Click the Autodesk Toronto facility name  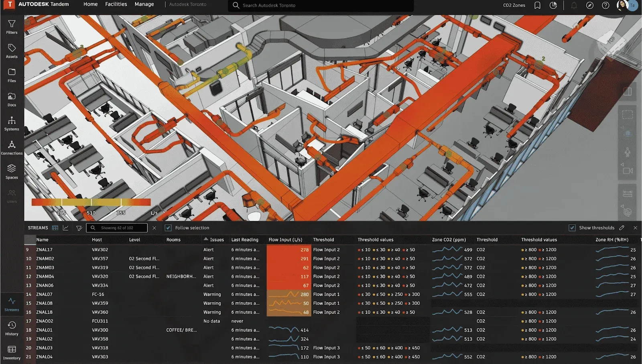pos(188,4)
